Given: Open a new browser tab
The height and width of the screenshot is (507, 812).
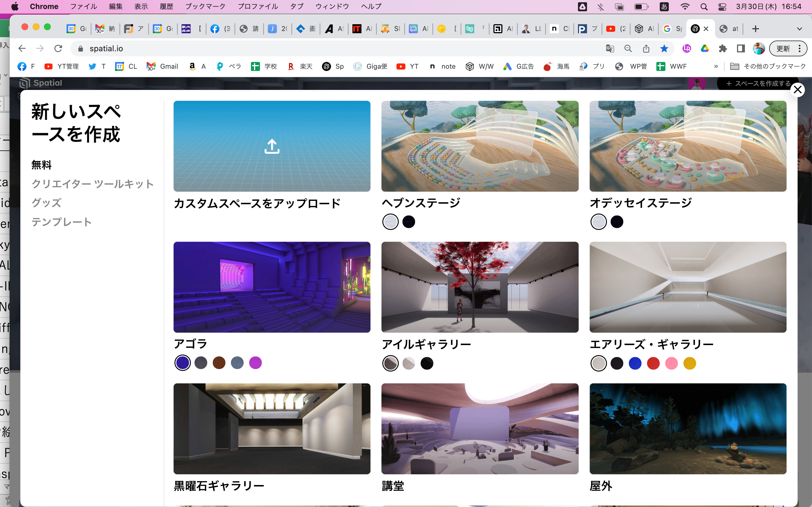Looking at the screenshot, I should coord(755,29).
